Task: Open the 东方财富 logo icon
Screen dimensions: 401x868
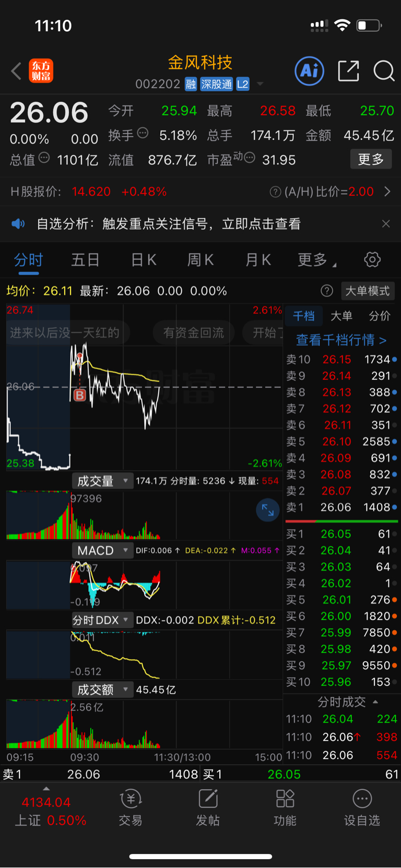Action: [x=41, y=71]
